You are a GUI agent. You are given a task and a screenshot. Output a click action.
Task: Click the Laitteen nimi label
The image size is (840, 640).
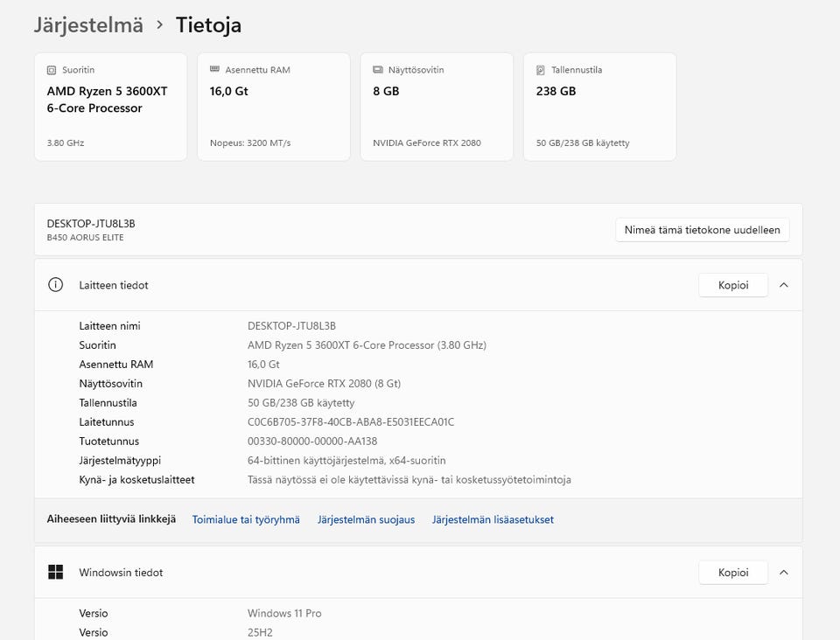click(x=110, y=326)
